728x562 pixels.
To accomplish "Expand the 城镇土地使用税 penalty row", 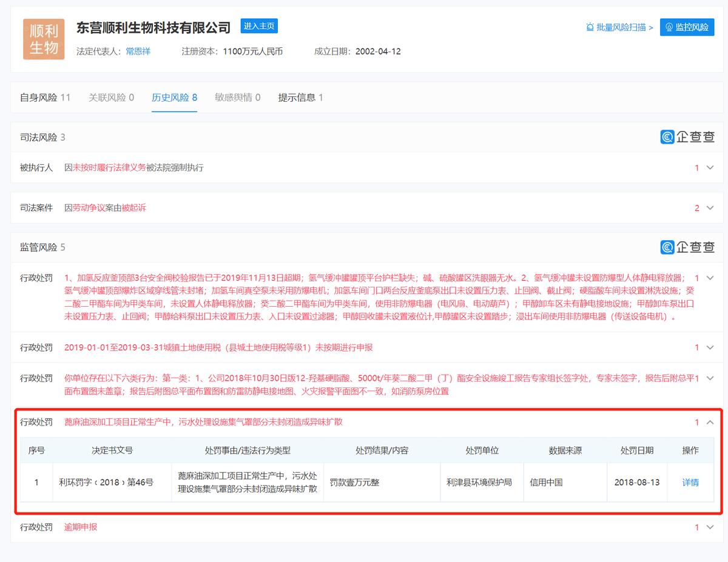I will (x=710, y=347).
